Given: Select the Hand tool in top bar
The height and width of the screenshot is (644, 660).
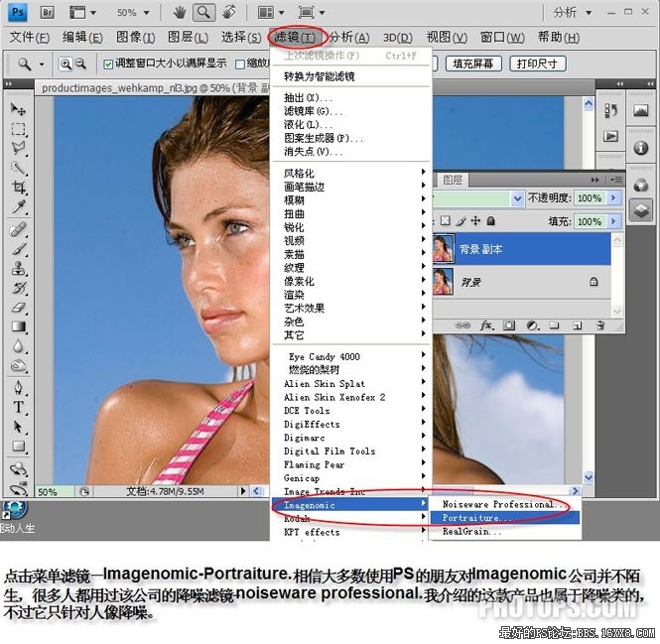Looking at the screenshot, I should (x=180, y=13).
